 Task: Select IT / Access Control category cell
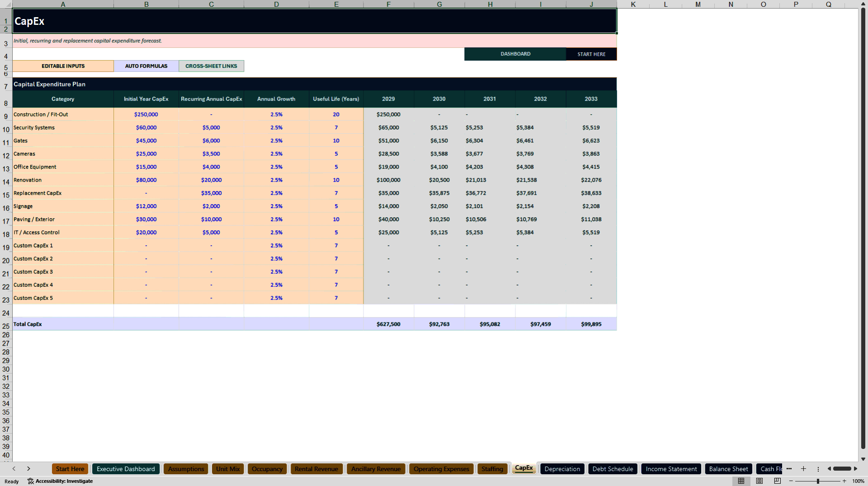[x=63, y=232]
